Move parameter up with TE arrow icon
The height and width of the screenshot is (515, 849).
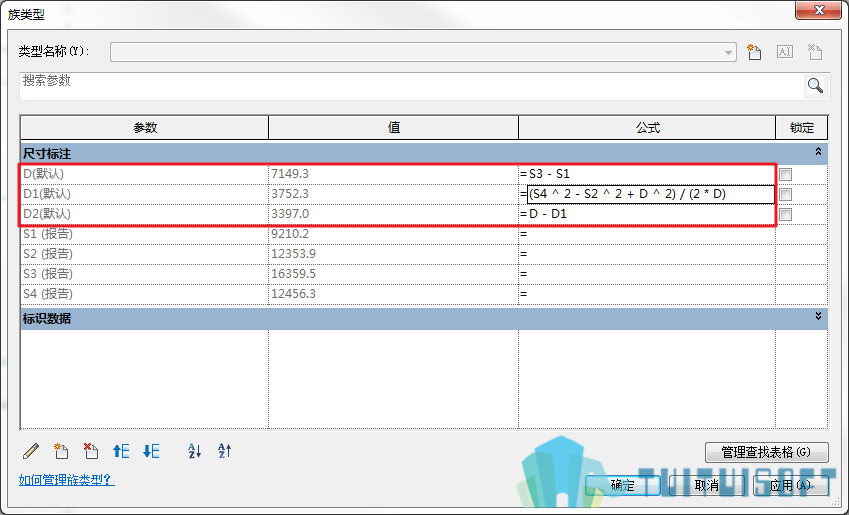[121, 451]
